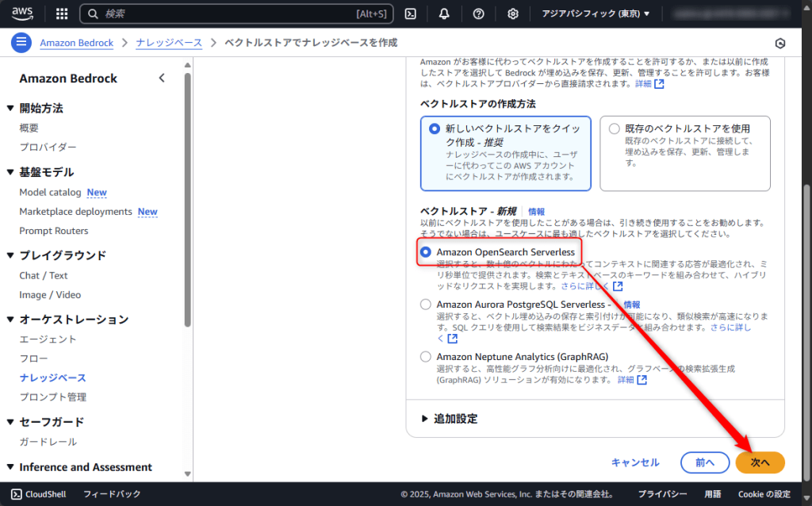Select Amazon OpenSearch Serverless radio button

pos(426,252)
